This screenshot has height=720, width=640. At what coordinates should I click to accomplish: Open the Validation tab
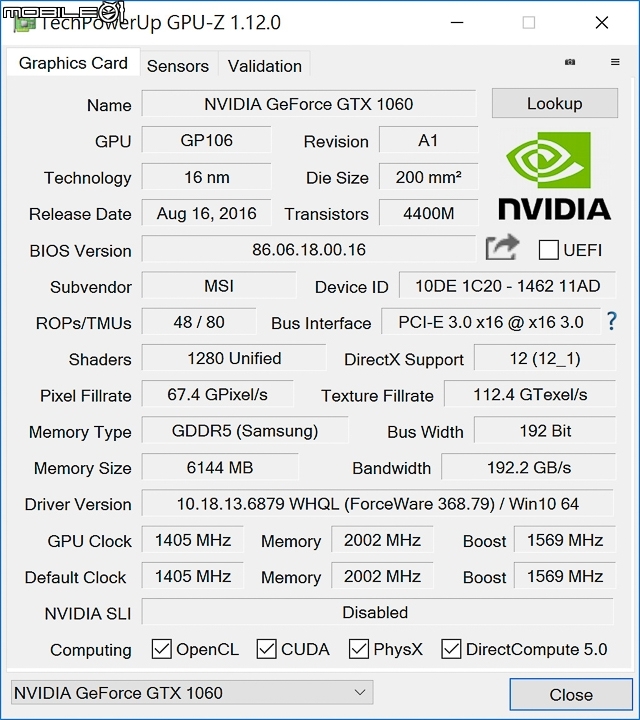[x=265, y=66]
